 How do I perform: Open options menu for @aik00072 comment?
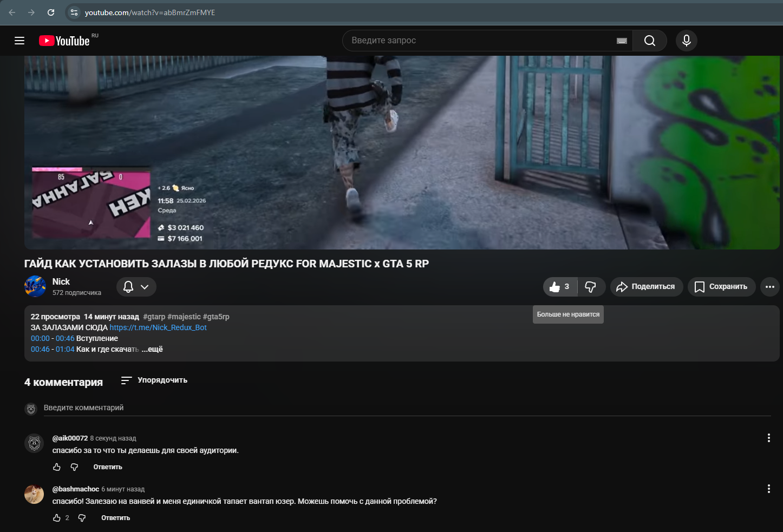768,438
